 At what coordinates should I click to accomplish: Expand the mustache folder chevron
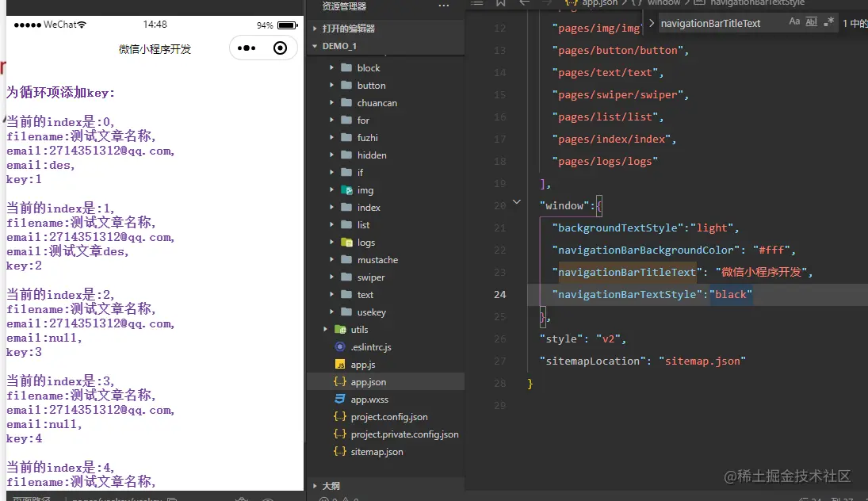click(331, 260)
